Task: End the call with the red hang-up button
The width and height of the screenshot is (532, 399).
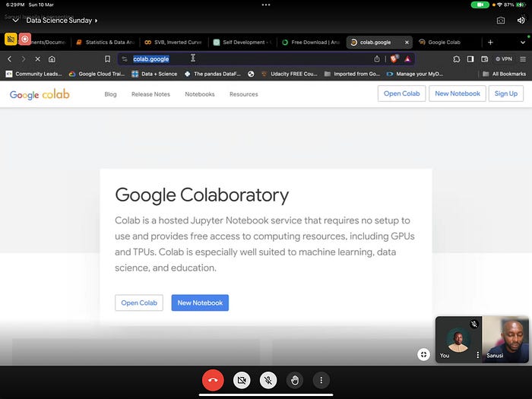Action: coord(213,380)
